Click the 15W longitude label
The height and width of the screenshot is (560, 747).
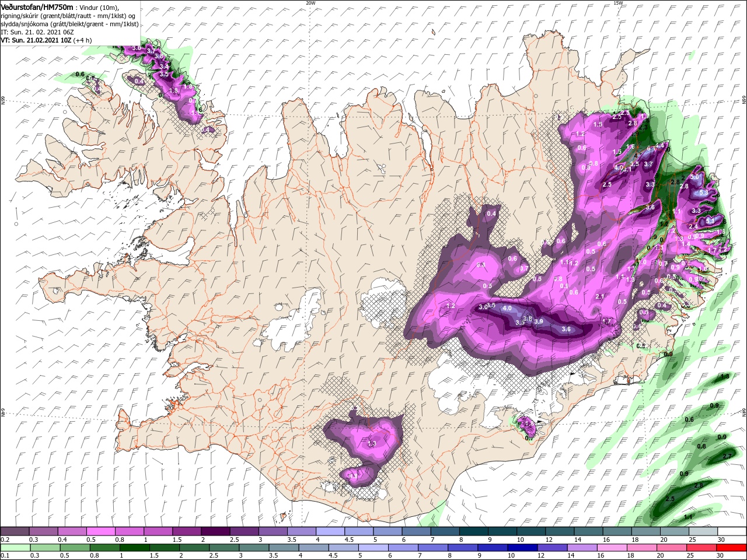618,3
